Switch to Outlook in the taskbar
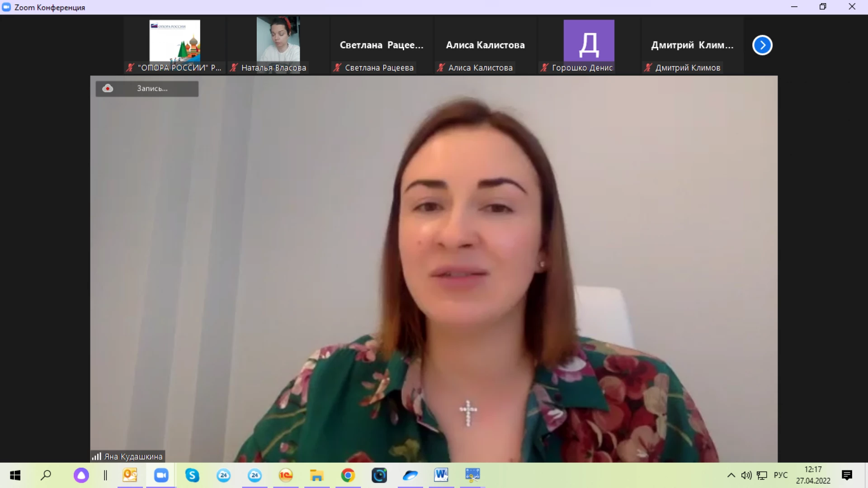The image size is (868, 488). 130,475
